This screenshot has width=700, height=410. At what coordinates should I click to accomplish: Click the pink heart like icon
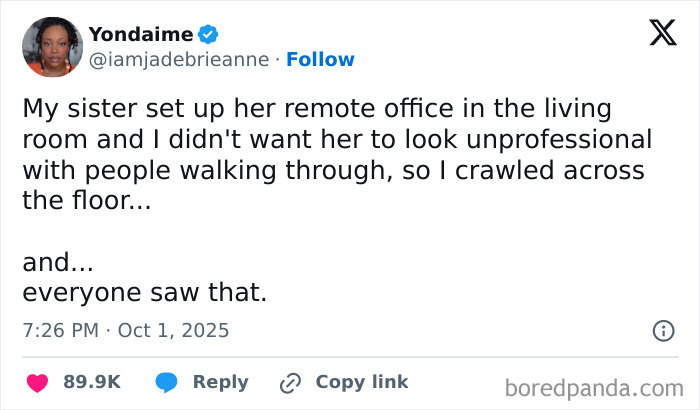[x=37, y=382]
